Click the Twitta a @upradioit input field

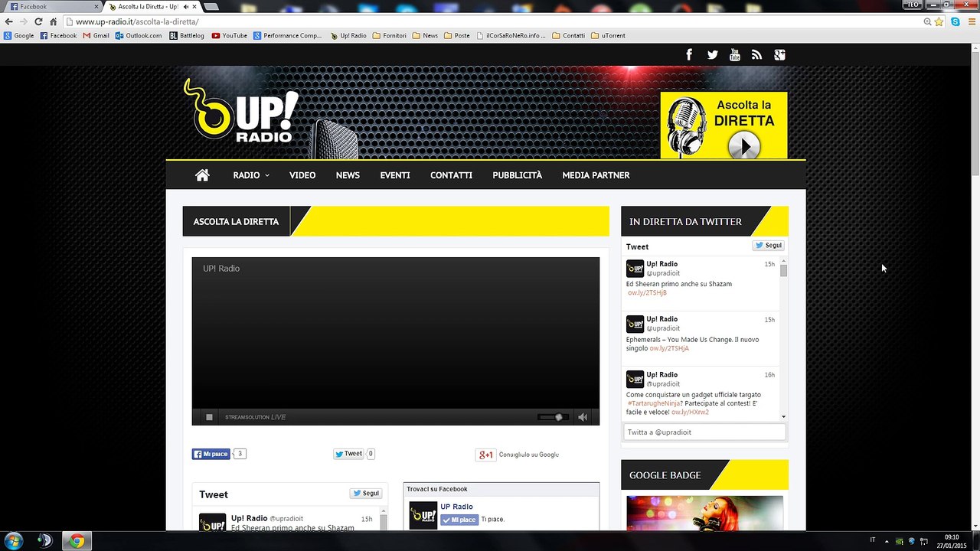pos(704,432)
